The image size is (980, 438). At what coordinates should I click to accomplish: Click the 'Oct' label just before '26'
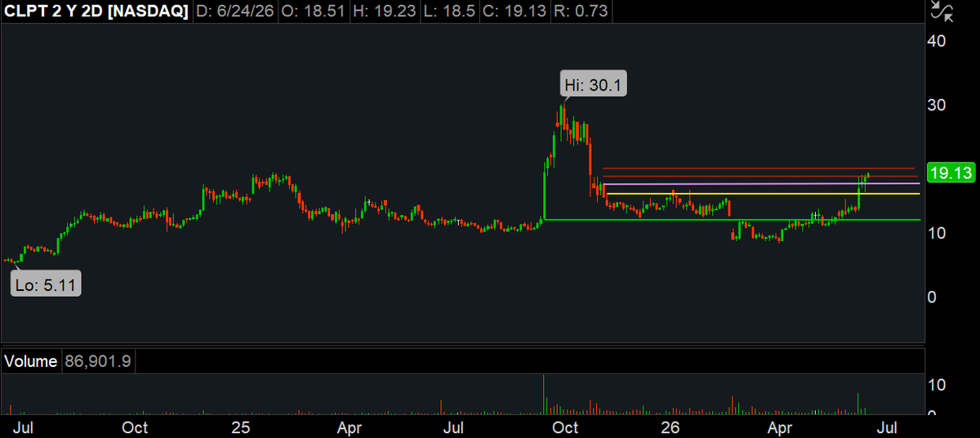click(x=565, y=427)
